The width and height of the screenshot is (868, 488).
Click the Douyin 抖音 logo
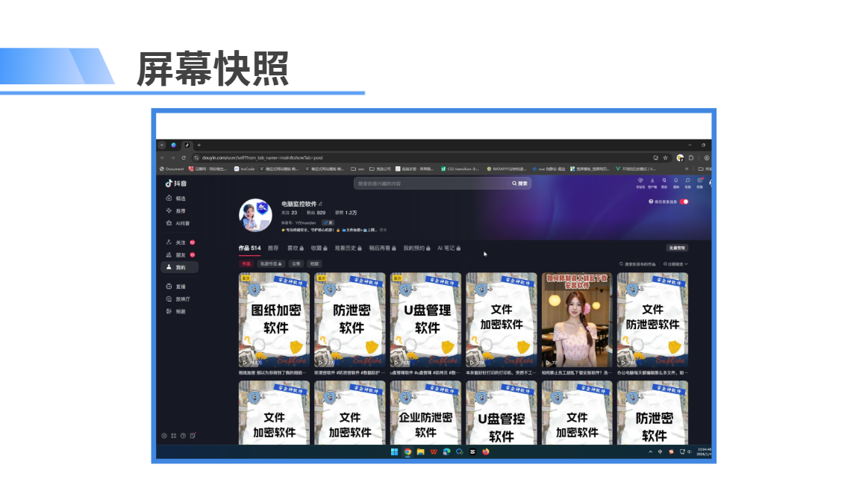[176, 183]
